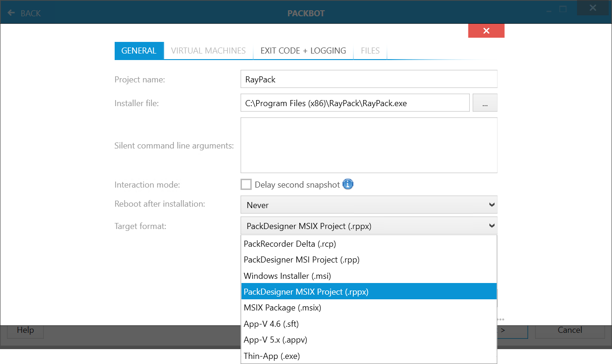Choose PackRecorder Delta (.rcp) format

369,244
